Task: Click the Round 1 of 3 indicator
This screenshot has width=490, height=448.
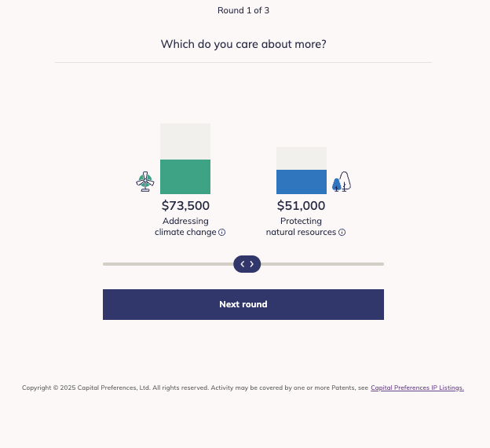Action: pyautogui.click(x=243, y=10)
